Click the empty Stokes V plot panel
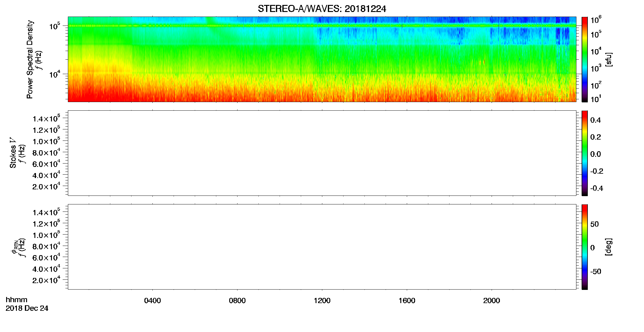This screenshot has height=332, width=644. click(x=322, y=153)
